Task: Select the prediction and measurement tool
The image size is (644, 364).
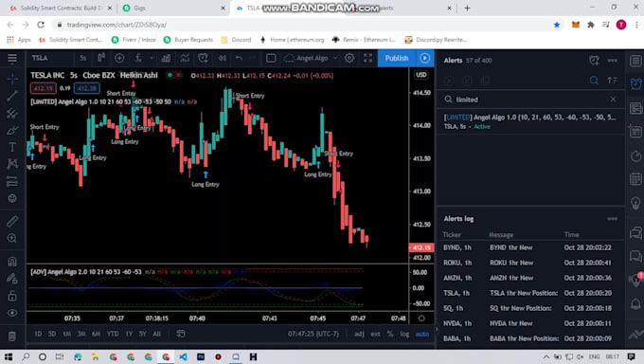Action: [12, 181]
